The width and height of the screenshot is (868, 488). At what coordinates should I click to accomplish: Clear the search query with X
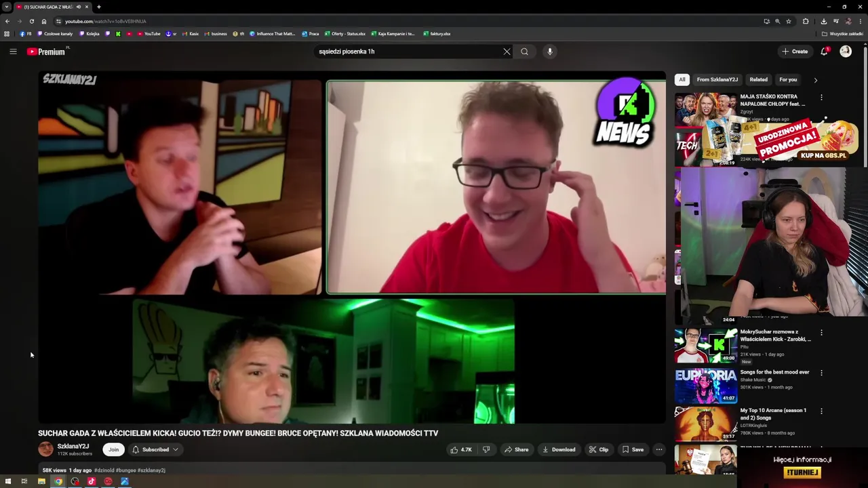pyautogui.click(x=507, y=52)
